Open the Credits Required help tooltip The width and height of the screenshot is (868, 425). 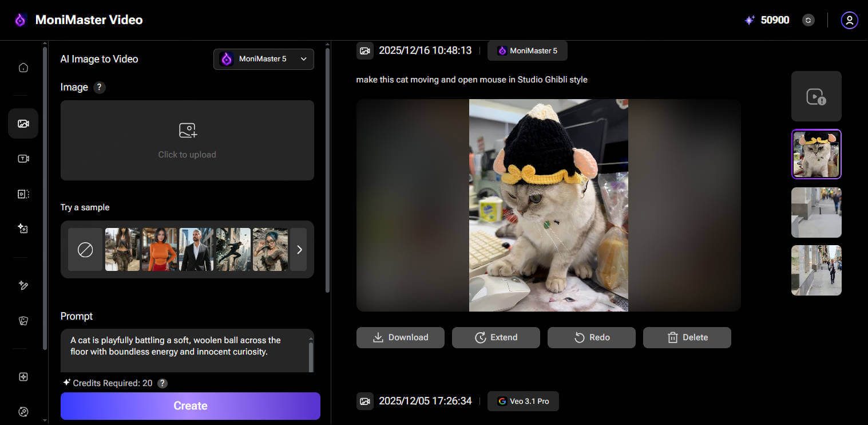[x=162, y=383]
